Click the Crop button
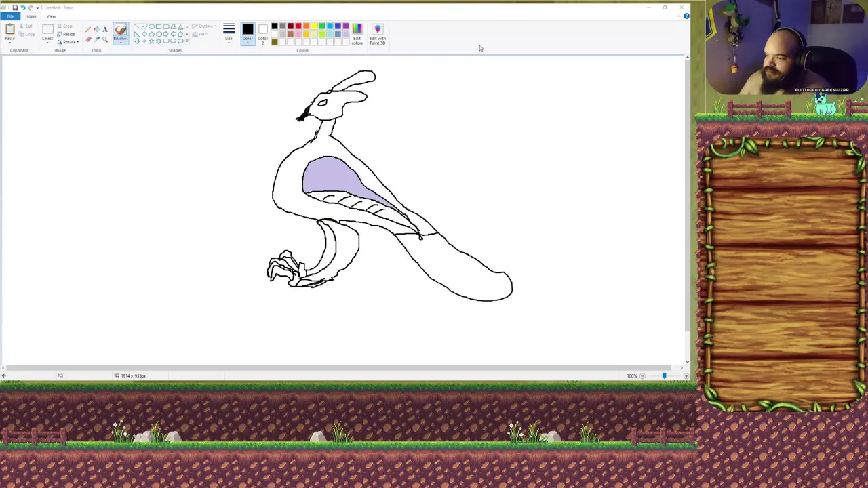 pos(64,26)
